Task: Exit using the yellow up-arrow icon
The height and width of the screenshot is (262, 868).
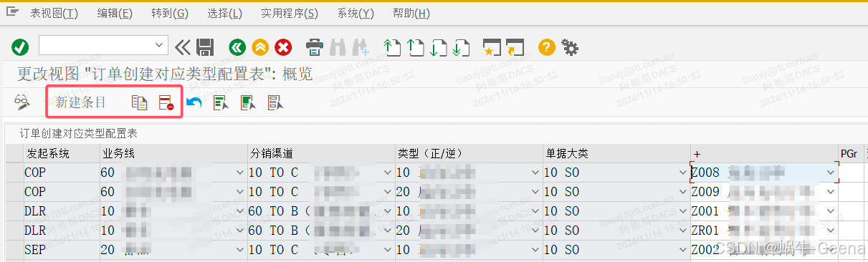Action: (x=260, y=48)
